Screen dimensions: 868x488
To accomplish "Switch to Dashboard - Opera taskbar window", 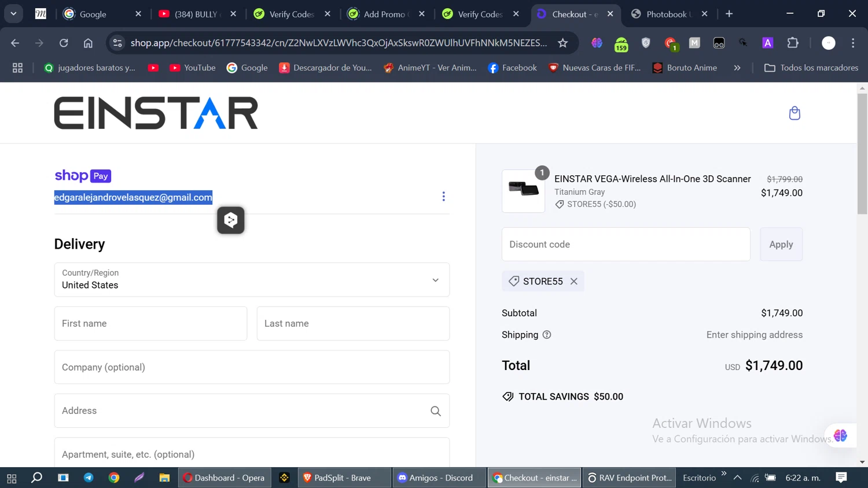I will (x=225, y=478).
